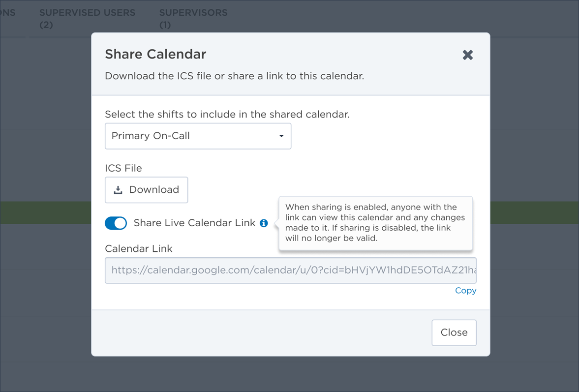Click the download arrow icon inside the Download button

(118, 190)
